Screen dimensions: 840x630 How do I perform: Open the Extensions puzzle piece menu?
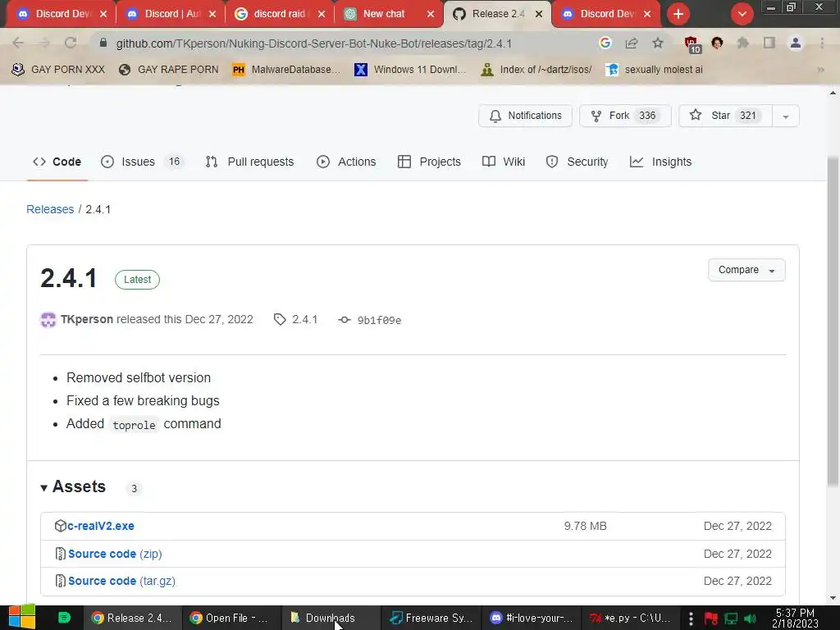click(743, 43)
